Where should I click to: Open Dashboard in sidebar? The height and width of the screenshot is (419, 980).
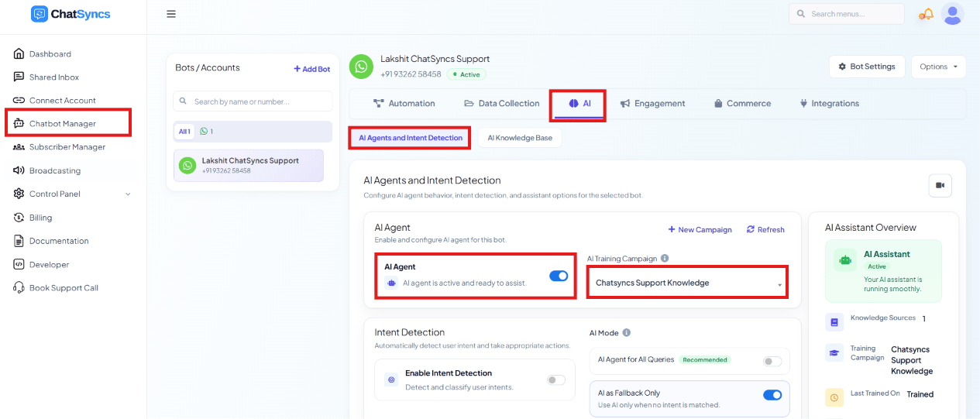pos(50,54)
